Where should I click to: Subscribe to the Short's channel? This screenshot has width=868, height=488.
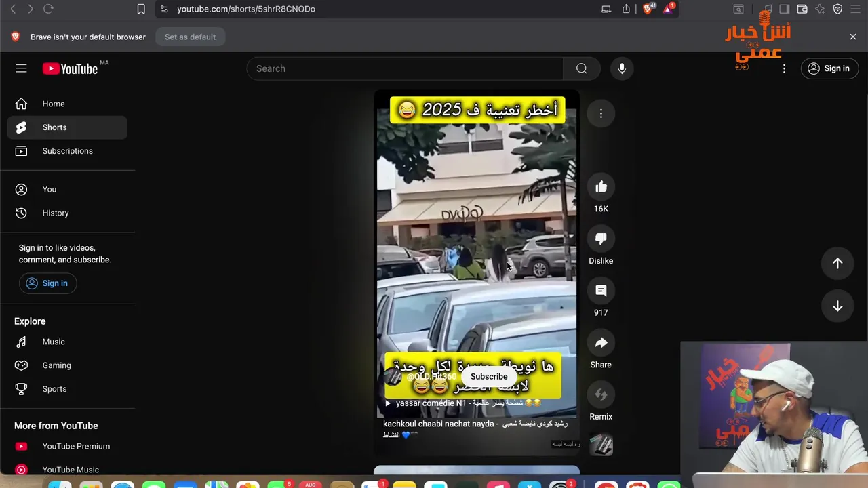coord(489,377)
